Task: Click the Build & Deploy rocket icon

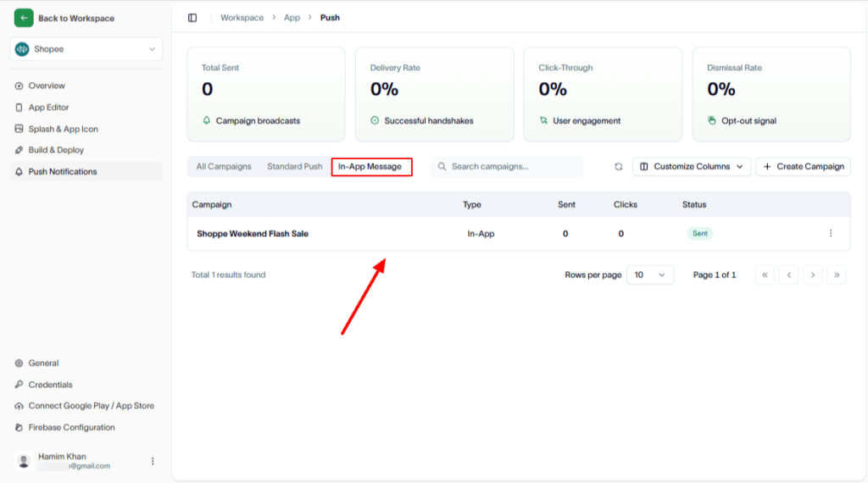Action: [x=19, y=150]
